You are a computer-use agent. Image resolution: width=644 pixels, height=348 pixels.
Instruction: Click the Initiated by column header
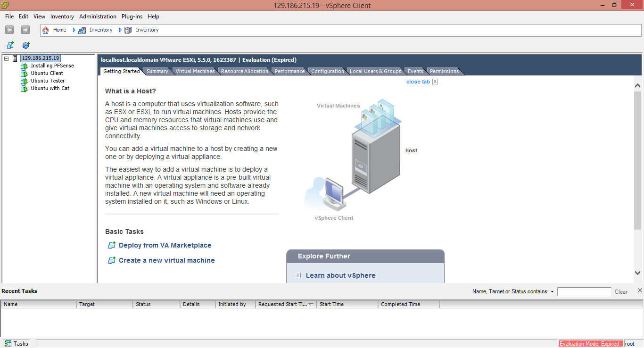pos(235,305)
